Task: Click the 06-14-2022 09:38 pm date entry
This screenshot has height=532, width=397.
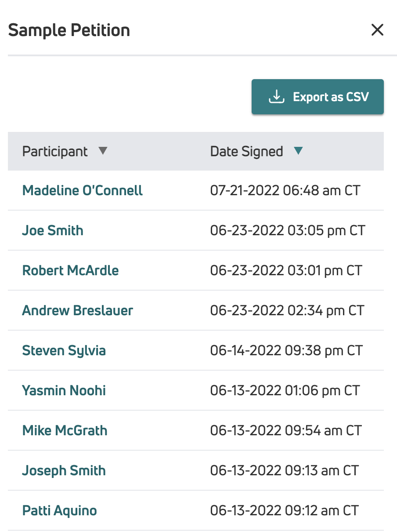Action: pyautogui.click(x=286, y=350)
